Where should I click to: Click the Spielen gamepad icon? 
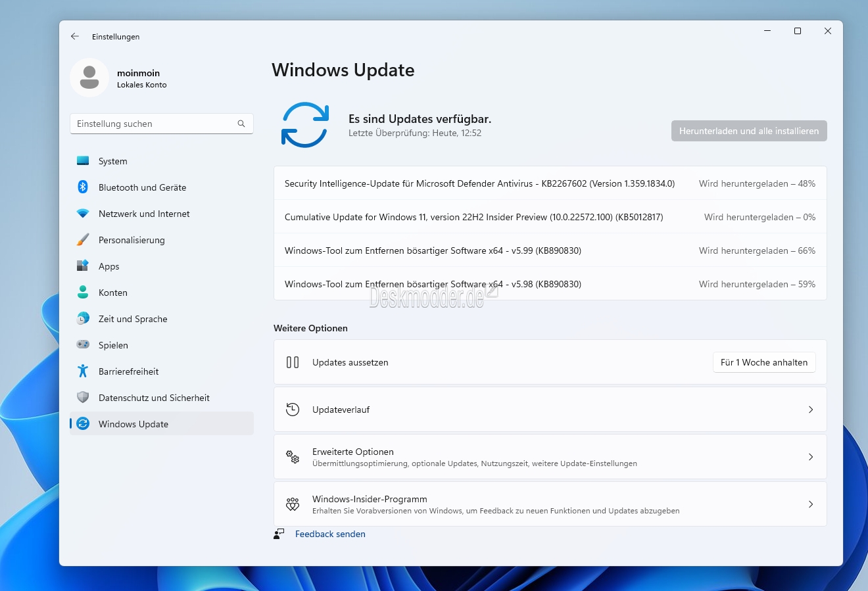[x=83, y=344]
